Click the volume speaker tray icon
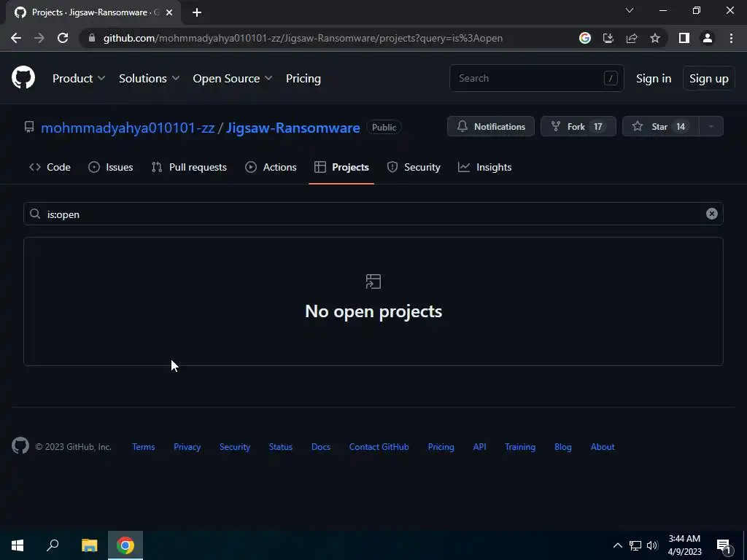Image resolution: width=747 pixels, height=560 pixels. (652, 545)
